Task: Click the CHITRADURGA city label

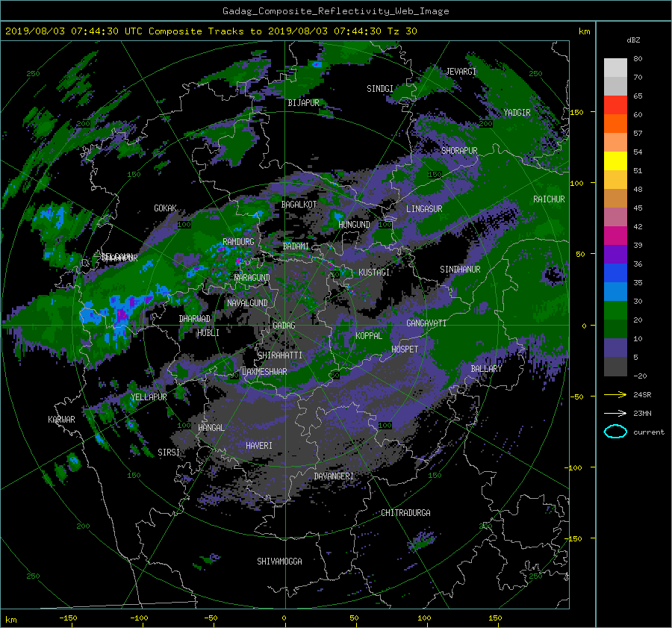Action: (406, 513)
